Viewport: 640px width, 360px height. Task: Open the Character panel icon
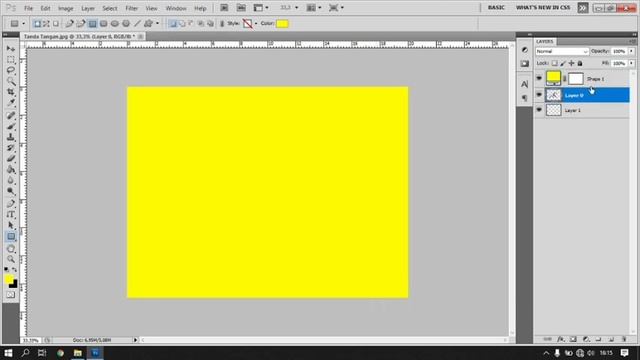tap(524, 84)
